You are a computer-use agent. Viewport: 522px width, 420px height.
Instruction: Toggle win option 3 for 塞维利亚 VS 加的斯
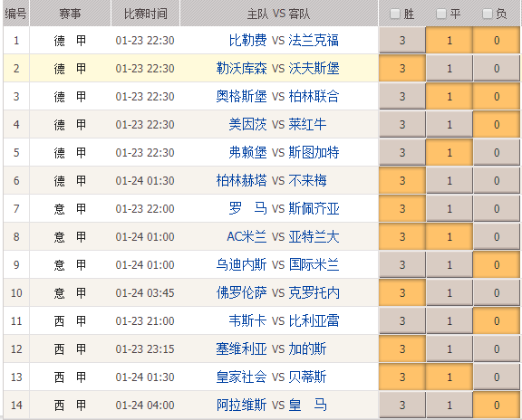pyautogui.click(x=402, y=348)
